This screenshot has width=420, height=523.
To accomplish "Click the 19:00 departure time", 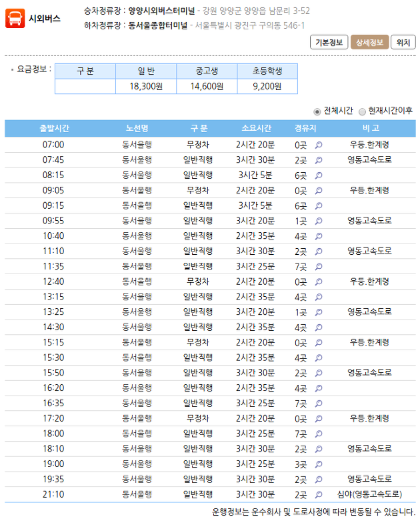I will [53, 464].
